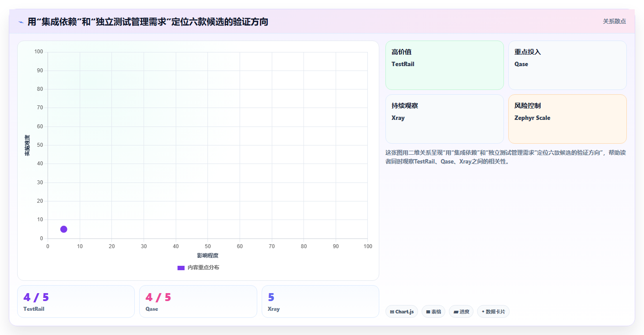Click the 关系散点 label in header
Viewport: 644px width, 335px height.
click(x=614, y=21)
